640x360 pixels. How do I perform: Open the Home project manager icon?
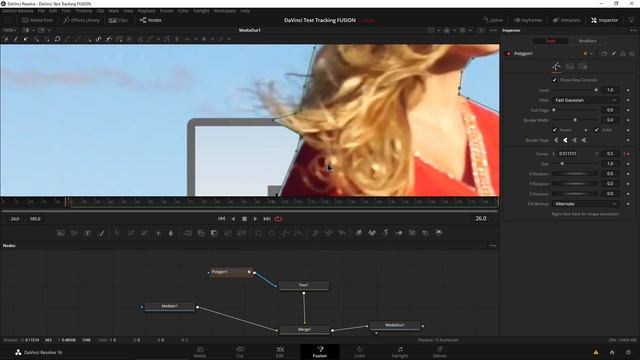pos(612,352)
